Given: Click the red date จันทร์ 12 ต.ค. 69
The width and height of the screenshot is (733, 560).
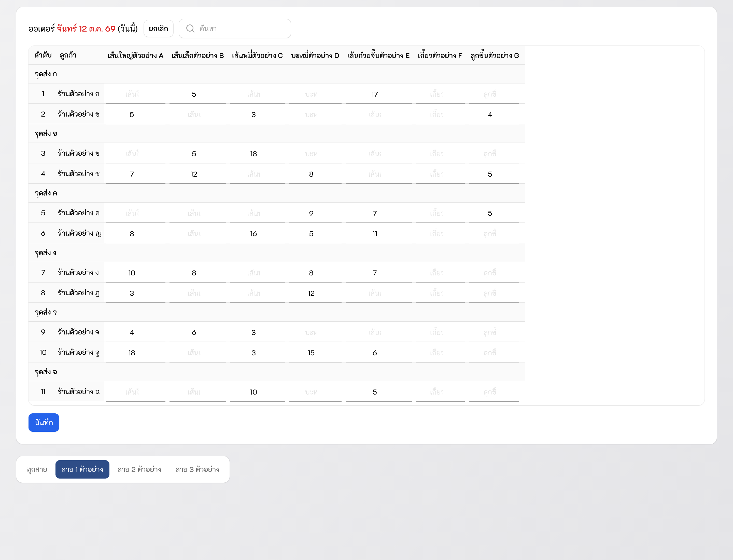Looking at the screenshot, I should coord(86,29).
